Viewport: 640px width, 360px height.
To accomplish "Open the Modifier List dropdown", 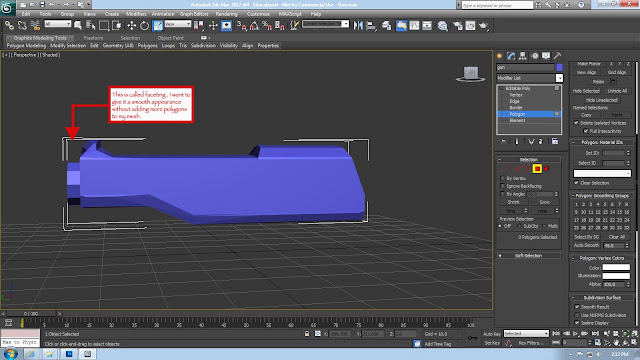I will click(x=530, y=78).
